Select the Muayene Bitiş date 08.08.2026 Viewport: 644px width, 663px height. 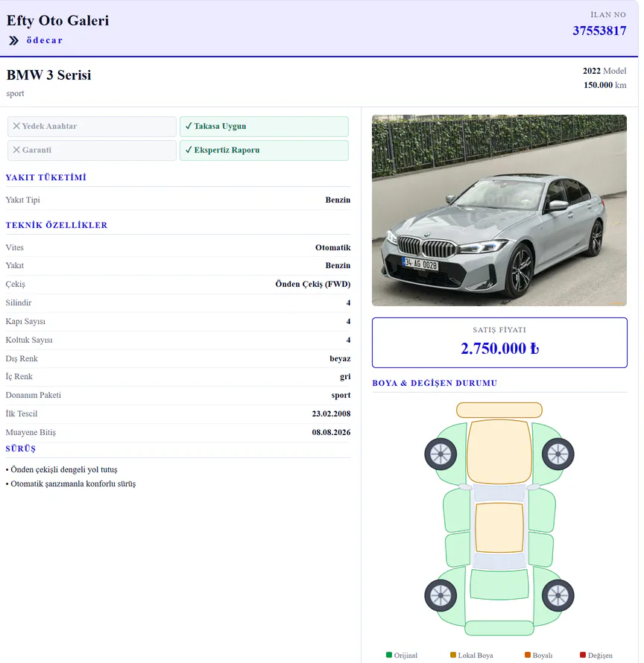331,433
